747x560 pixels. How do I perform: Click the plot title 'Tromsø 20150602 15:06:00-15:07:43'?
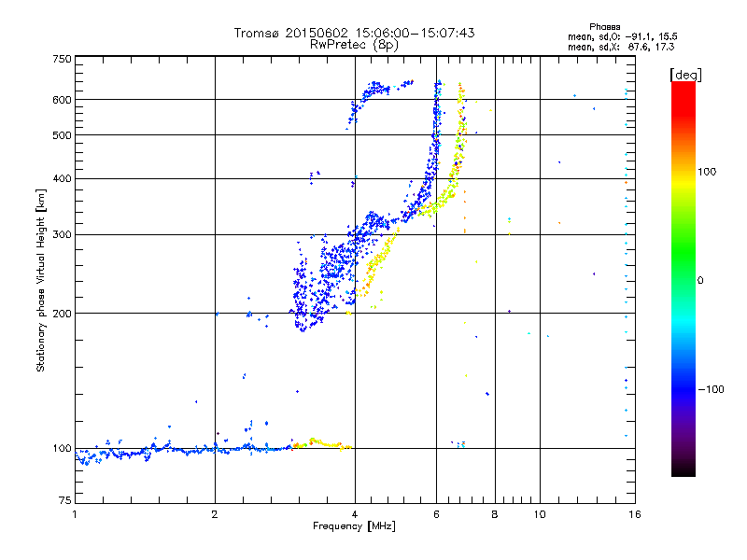click(x=354, y=33)
